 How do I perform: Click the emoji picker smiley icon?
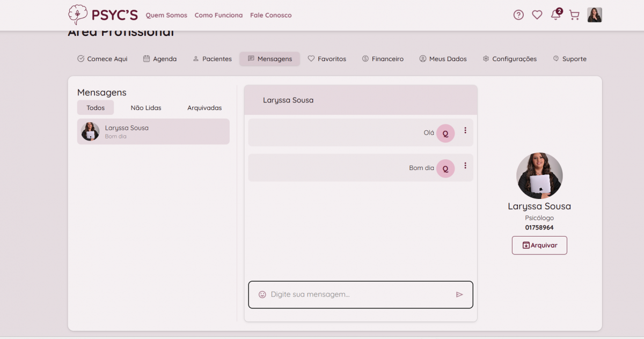click(262, 294)
